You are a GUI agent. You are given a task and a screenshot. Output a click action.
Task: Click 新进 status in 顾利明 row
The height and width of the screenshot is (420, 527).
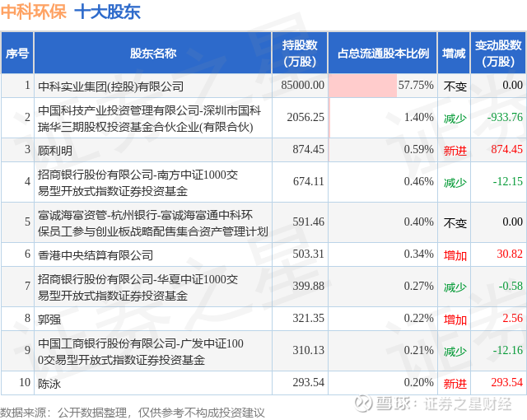455,151
